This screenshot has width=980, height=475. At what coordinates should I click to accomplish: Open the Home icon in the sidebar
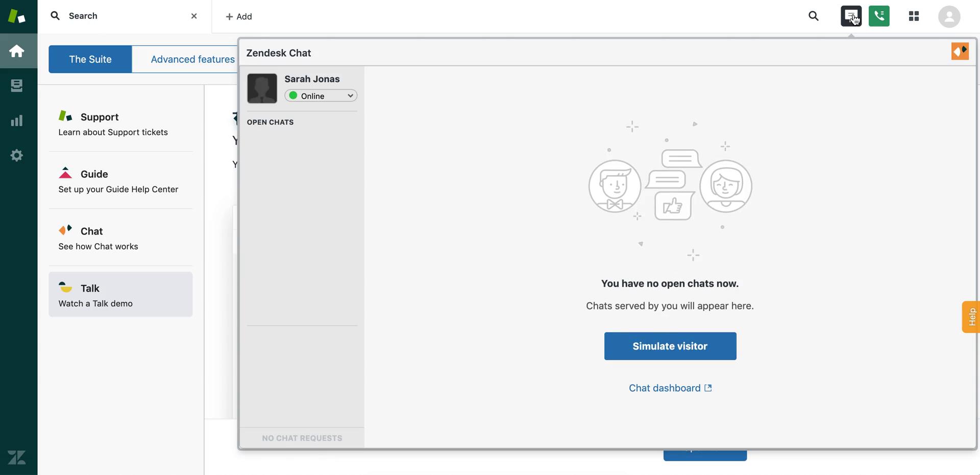[x=17, y=51]
